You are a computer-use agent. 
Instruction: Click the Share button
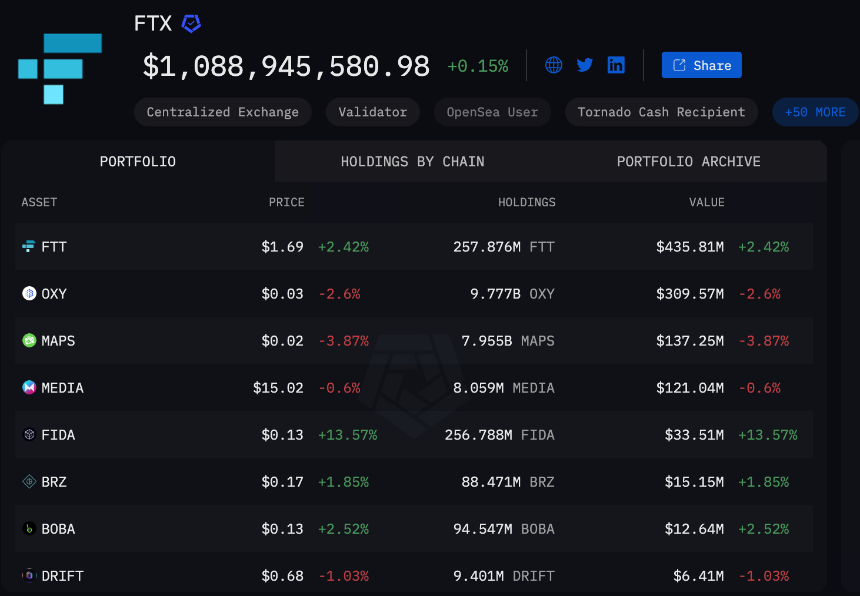click(x=701, y=65)
